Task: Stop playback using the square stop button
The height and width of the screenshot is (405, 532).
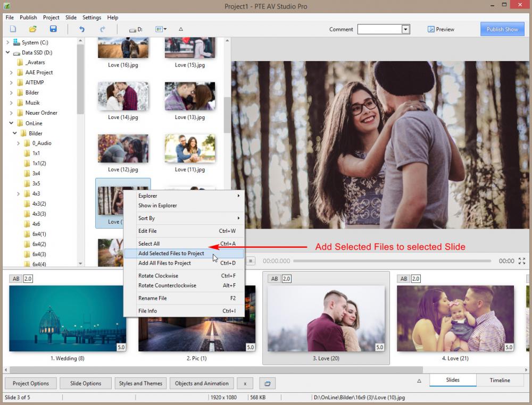Action: click(x=251, y=261)
